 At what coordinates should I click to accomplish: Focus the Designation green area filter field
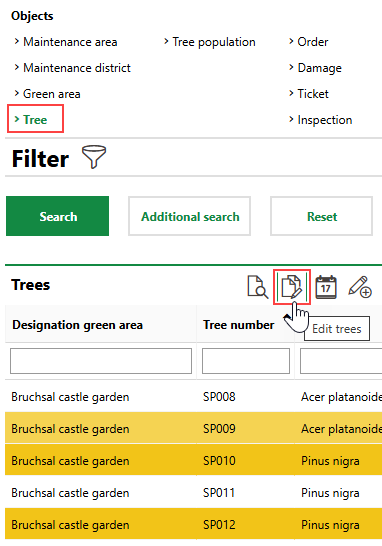[101, 361]
